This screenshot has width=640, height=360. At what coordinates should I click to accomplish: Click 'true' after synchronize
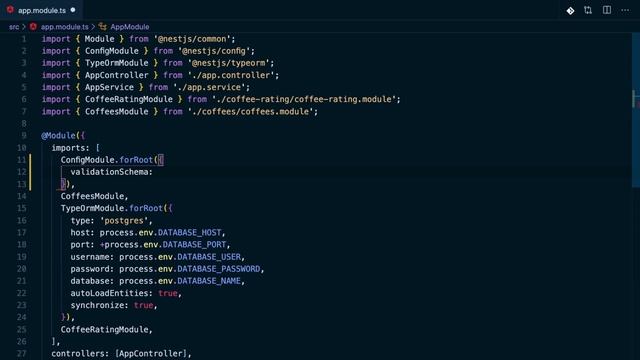(143, 305)
